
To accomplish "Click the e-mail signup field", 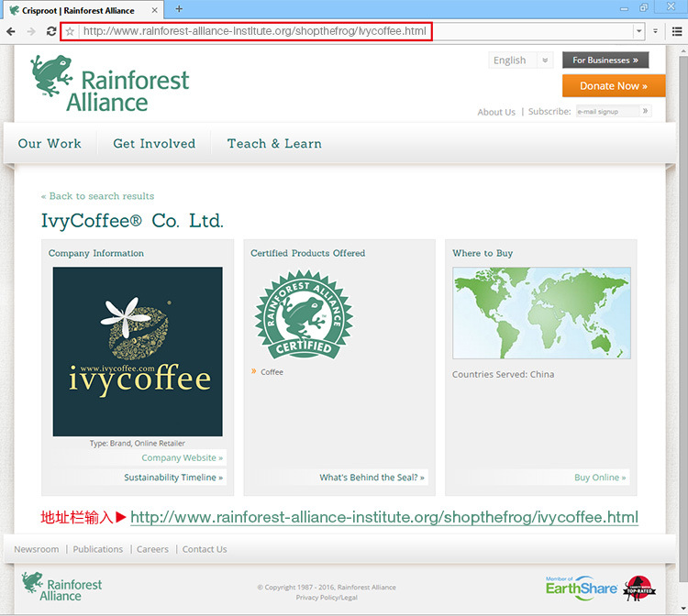I will (x=607, y=111).
